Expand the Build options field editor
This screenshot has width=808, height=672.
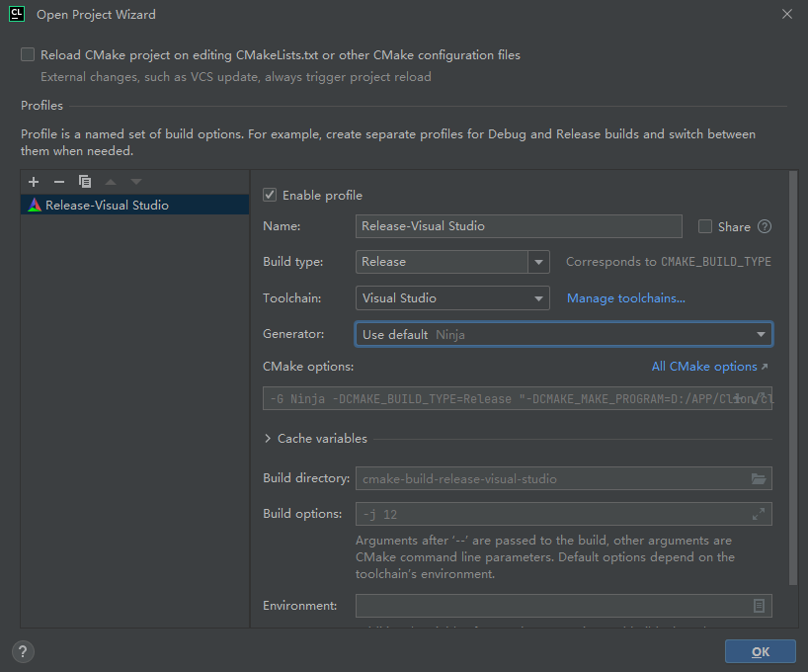758,515
